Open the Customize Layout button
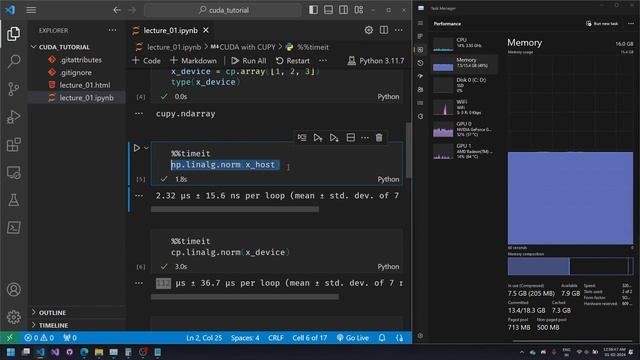Viewport: 640px width, 360px height. [x=358, y=10]
